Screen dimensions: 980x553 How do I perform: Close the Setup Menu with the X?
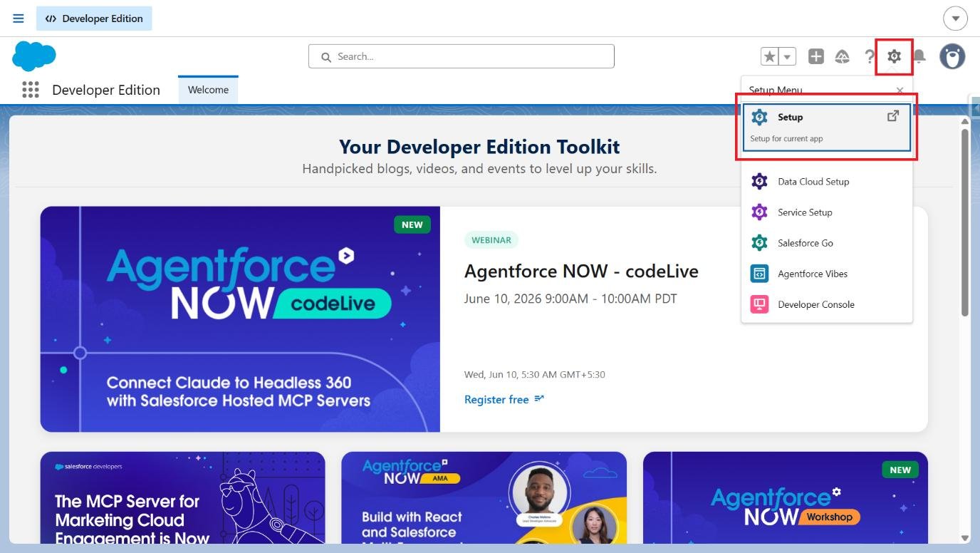point(900,91)
